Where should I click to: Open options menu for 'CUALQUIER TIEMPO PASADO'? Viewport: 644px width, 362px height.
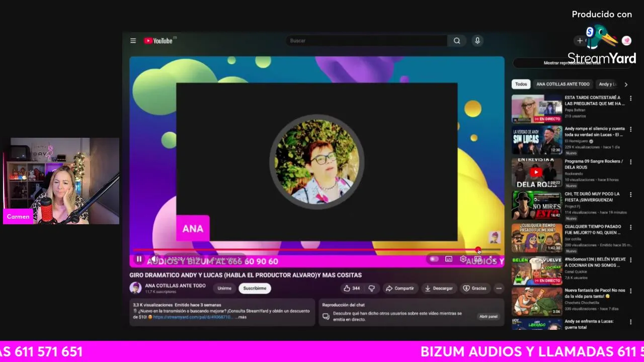click(x=630, y=227)
